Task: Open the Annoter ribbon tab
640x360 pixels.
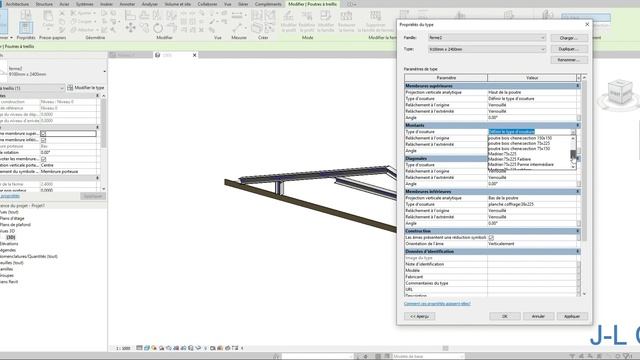Action: 127,4
